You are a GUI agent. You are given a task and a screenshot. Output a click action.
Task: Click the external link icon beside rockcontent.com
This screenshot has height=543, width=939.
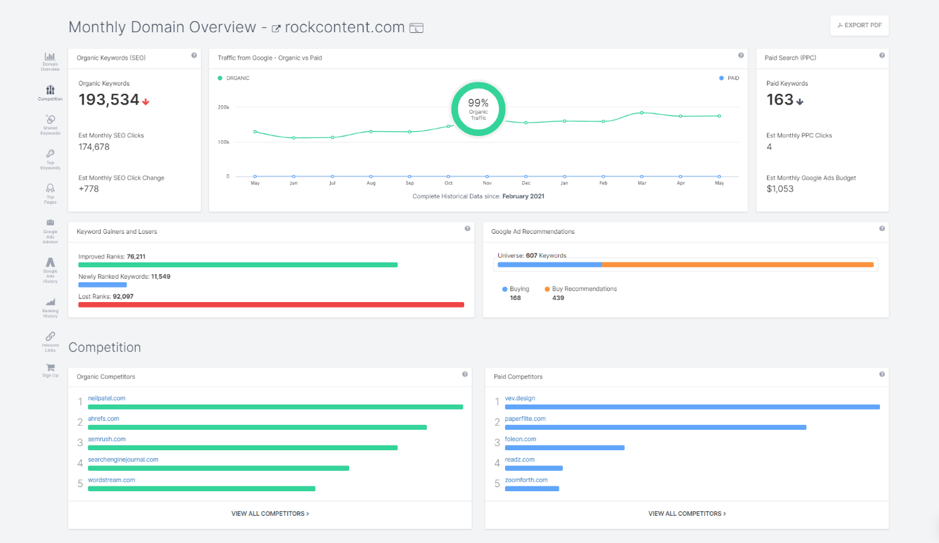[x=276, y=29]
